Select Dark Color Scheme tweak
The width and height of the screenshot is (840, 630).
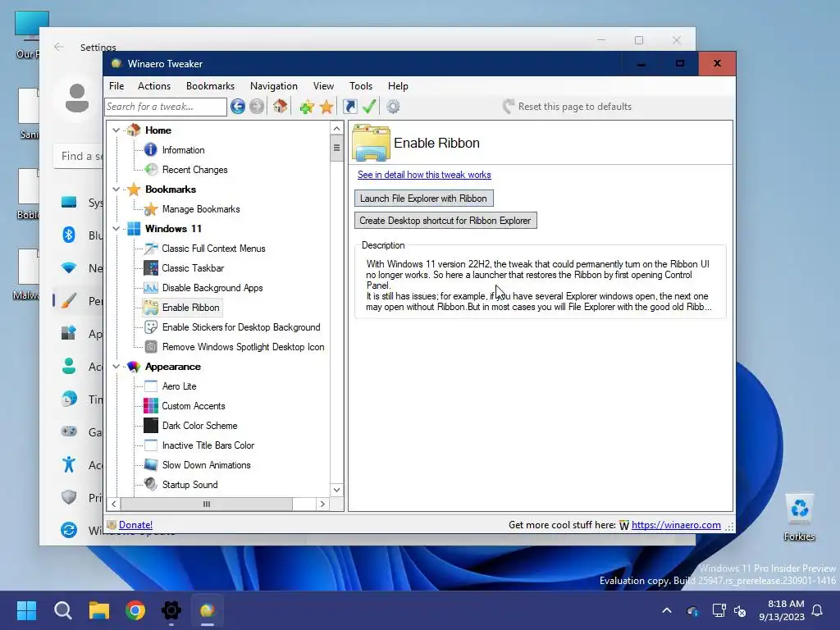(199, 426)
